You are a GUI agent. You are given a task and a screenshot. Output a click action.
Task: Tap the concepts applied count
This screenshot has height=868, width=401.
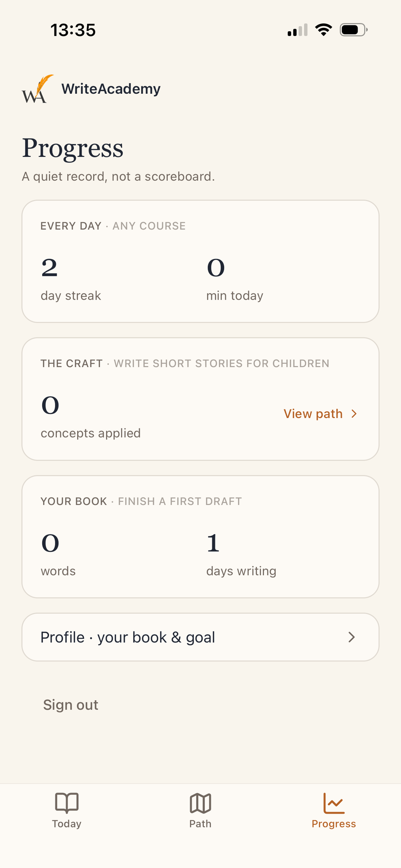click(50, 405)
